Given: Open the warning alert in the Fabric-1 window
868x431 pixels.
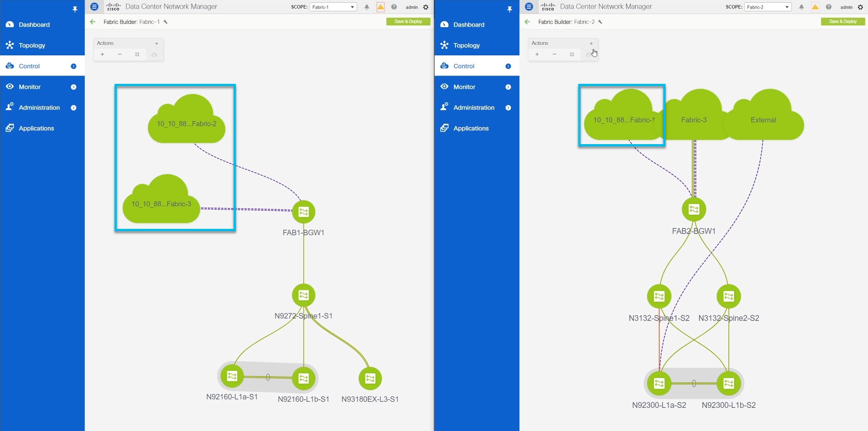Looking at the screenshot, I should [x=380, y=7].
